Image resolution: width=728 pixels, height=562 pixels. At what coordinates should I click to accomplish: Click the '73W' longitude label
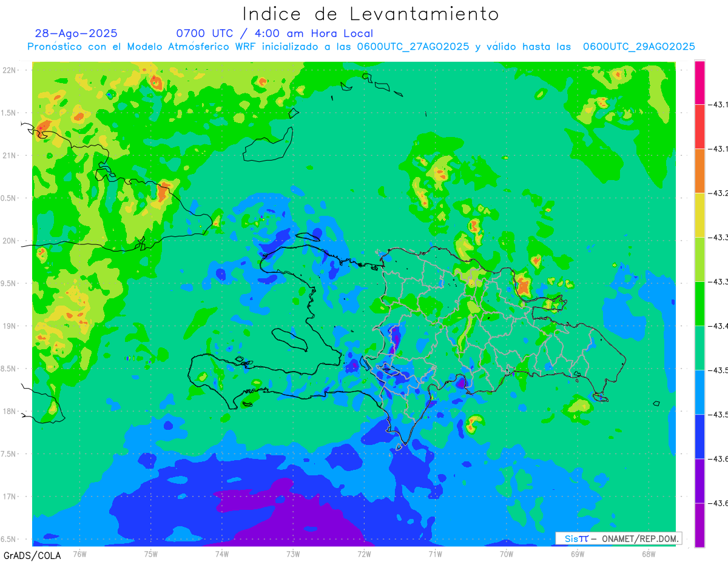click(x=293, y=553)
